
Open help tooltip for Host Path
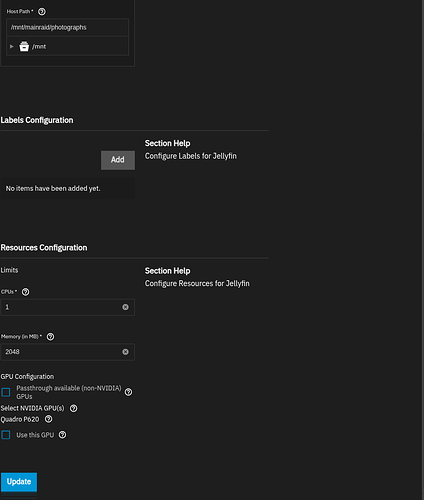tap(42, 12)
